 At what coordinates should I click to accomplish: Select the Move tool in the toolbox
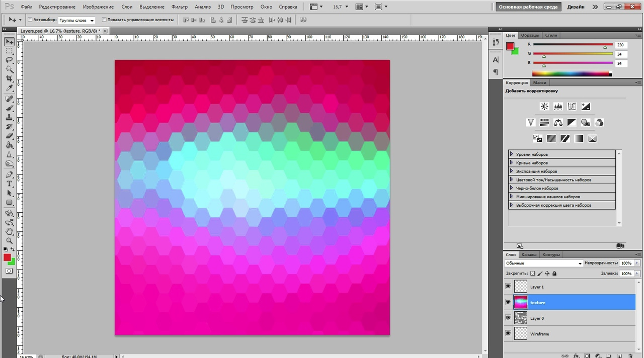point(9,42)
